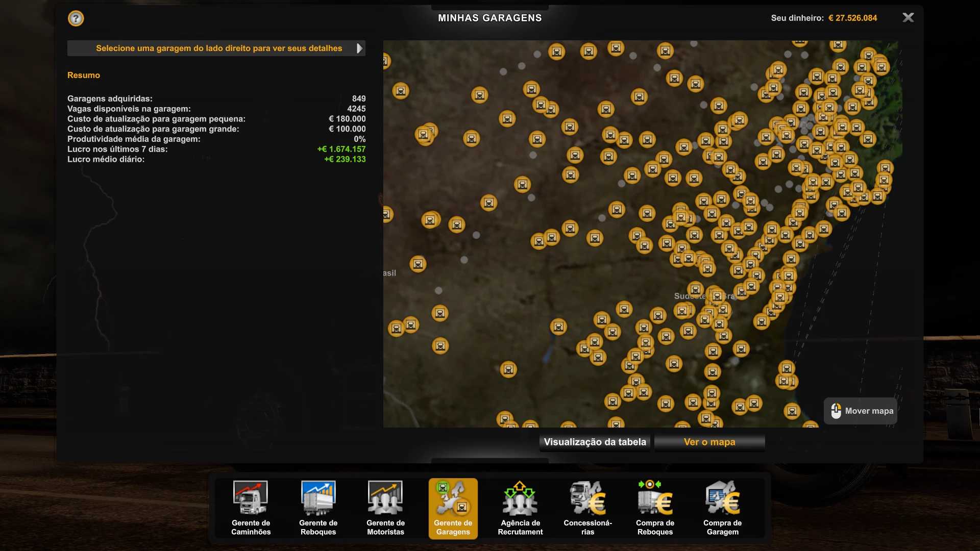The width and height of the screenshot is (980, 551).
Task: Open the Agência de Recrutamento
Action: (x=520, y=508)
